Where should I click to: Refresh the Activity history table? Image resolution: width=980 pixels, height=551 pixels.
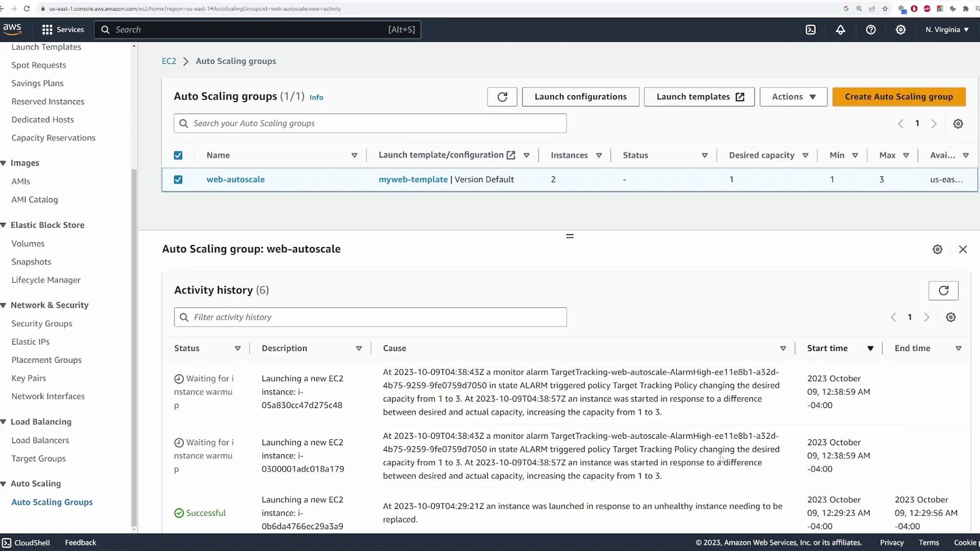[x=943, y=290]
